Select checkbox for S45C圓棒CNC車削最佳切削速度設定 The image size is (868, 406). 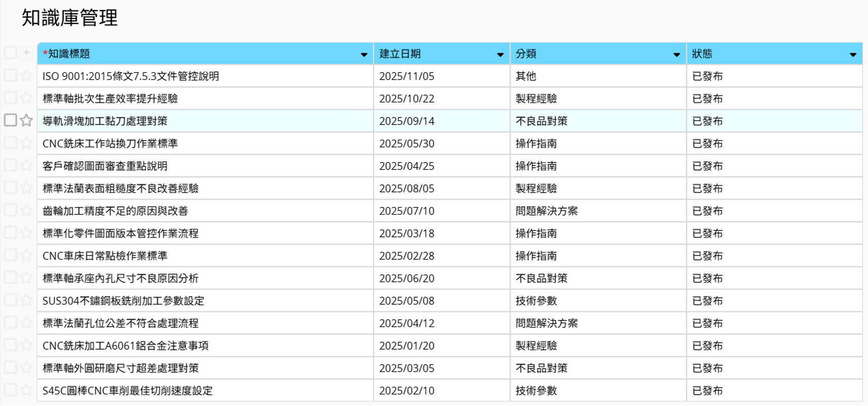pos(10,390)
